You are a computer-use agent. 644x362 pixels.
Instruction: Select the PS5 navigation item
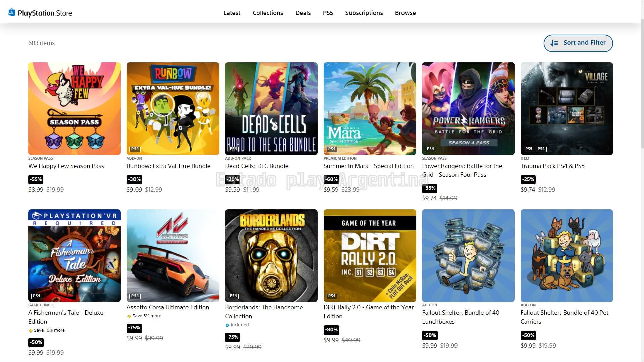pos(328,13)
